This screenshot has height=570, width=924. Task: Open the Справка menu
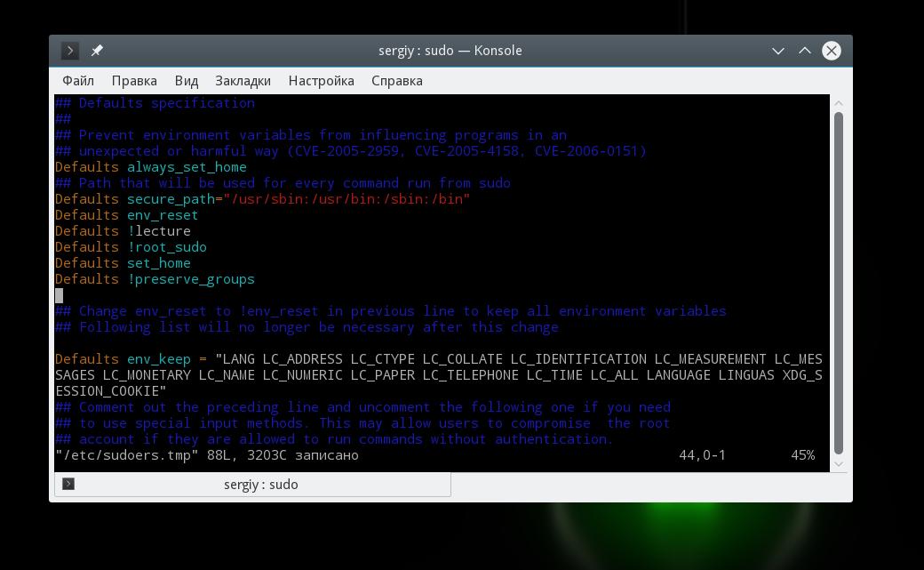(396, 81)
